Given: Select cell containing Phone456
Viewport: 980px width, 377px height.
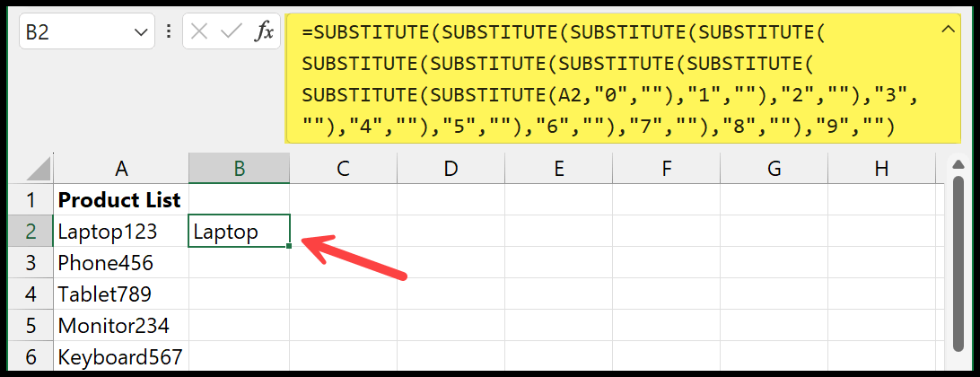Looking at the screenshot, I should click(x=121, y=263).
